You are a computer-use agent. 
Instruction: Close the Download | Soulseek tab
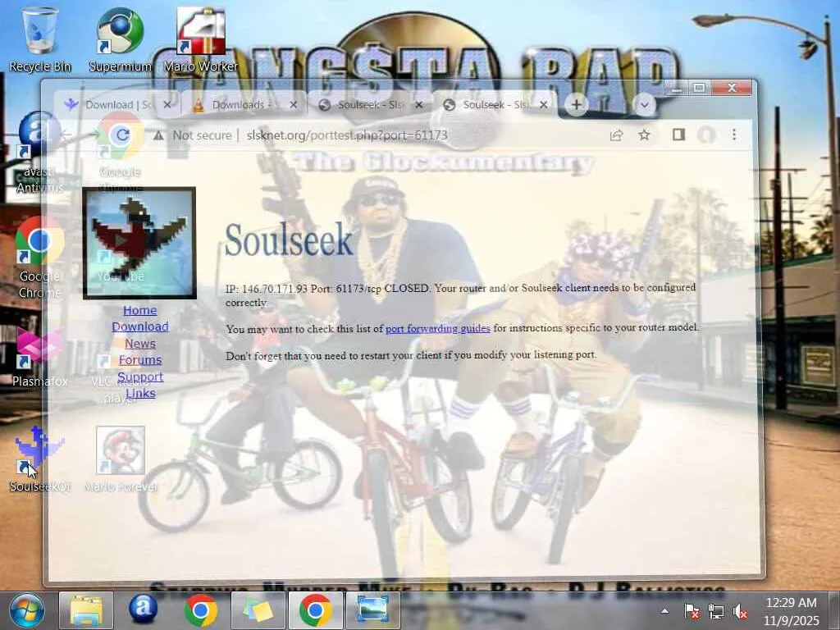[167, 104]
